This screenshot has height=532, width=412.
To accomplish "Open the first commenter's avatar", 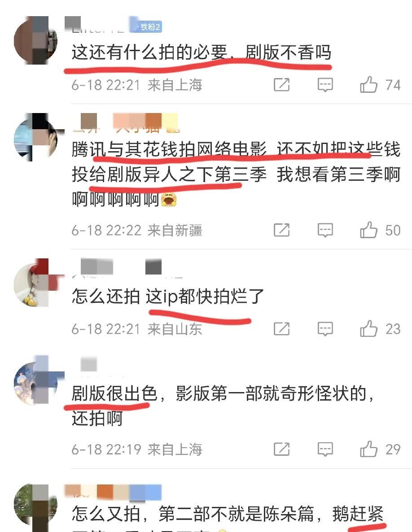I will [35, 40].
